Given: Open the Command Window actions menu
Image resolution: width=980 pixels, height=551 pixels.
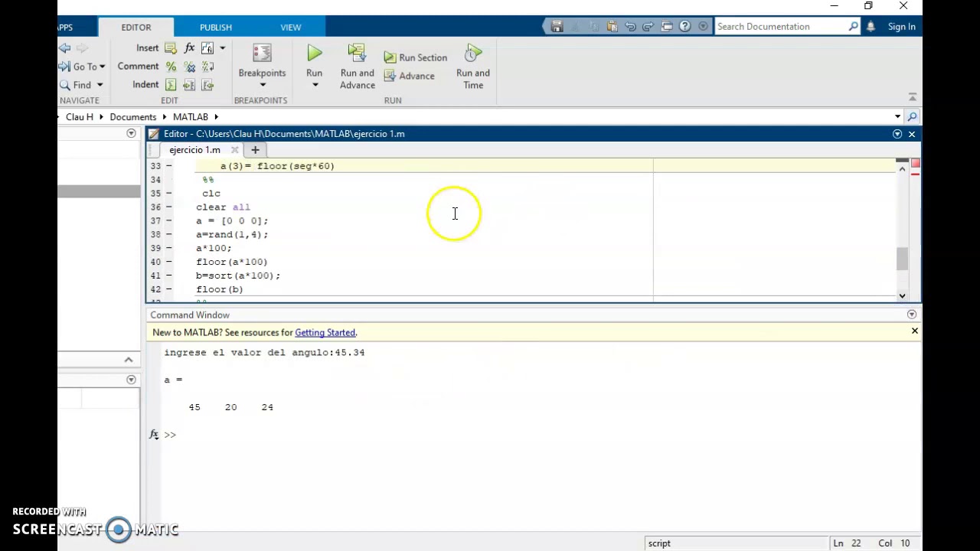Looking at the screenshot, I should pyautogui.click(x=911, y=315).
